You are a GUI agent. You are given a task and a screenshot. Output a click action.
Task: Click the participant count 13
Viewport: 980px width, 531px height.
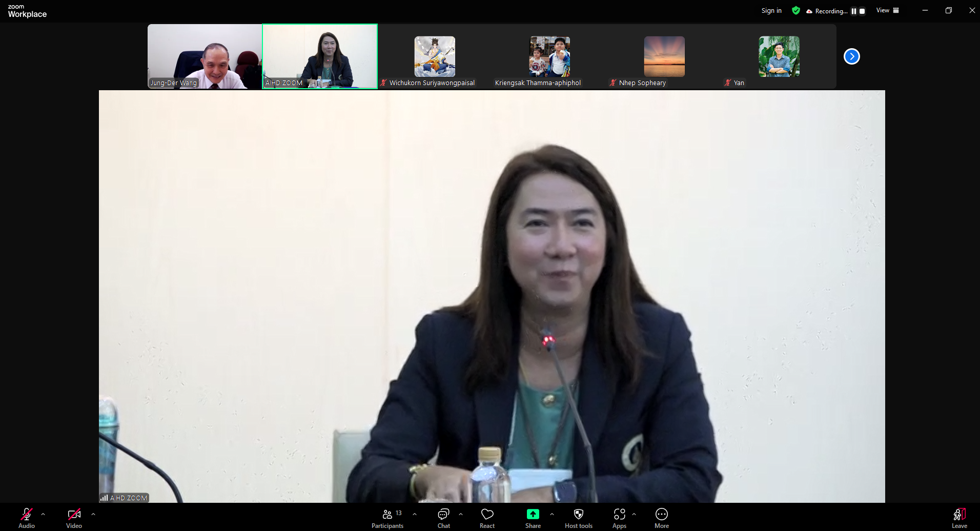(399, 513)
